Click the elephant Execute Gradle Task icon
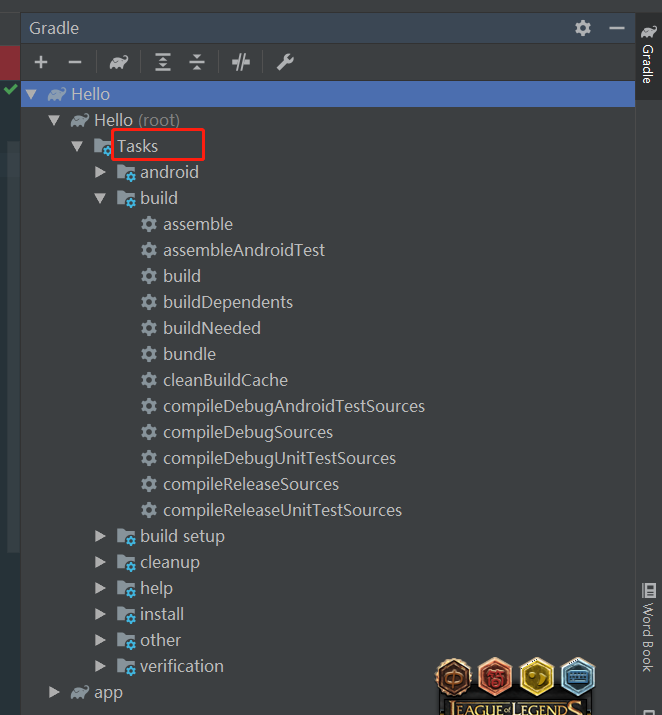This screenshot has width=662, height=715. point(119,62)
